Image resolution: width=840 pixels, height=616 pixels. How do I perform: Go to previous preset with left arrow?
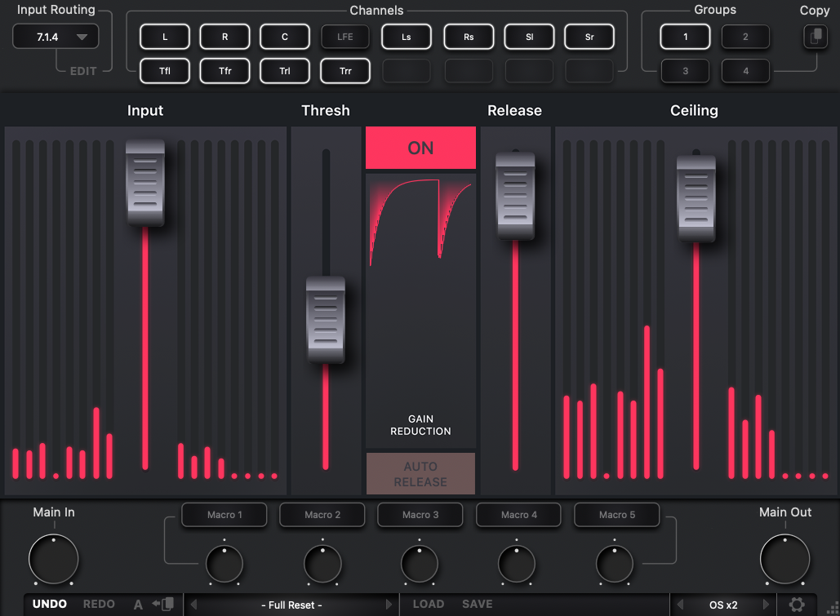click(x=193, y=605)
